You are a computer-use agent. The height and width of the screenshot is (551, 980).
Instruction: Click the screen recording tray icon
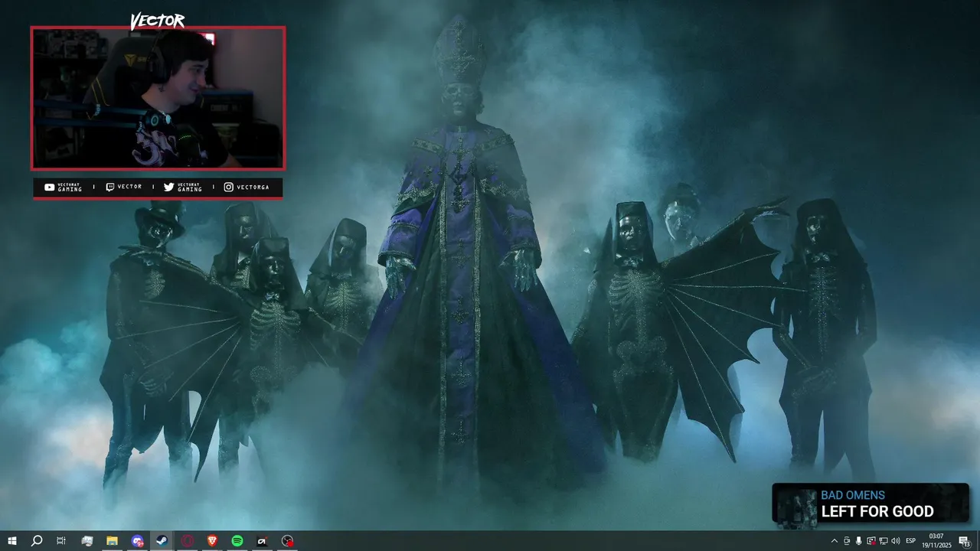(871, 541)
